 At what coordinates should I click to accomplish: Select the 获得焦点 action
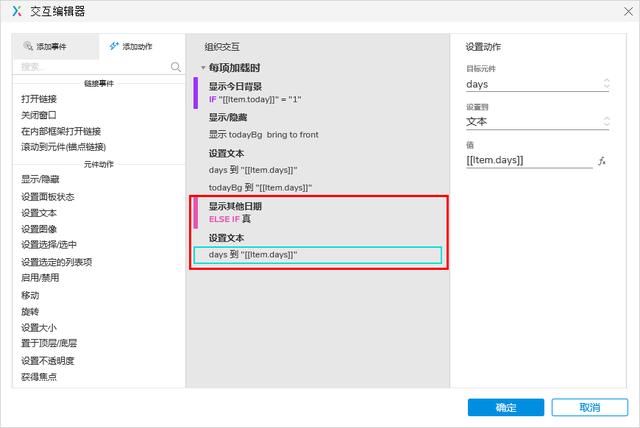point(39,377)
